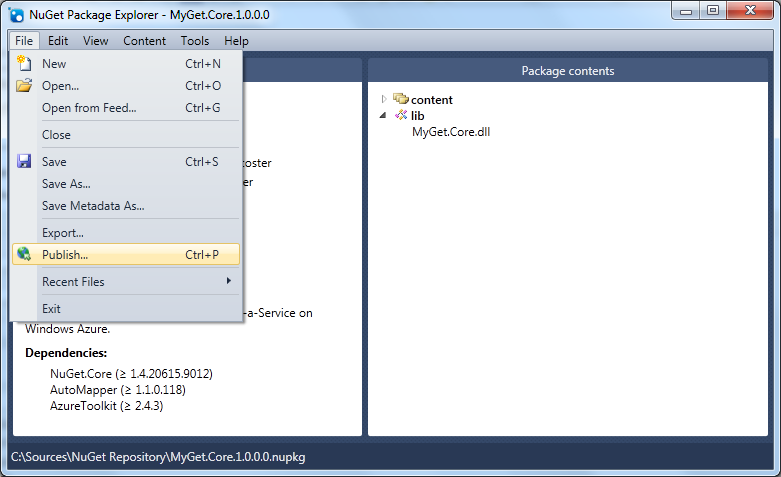The image size is (781, 477).
Task: Select Open from Feed... menu entry
Action: click(126, 108)
